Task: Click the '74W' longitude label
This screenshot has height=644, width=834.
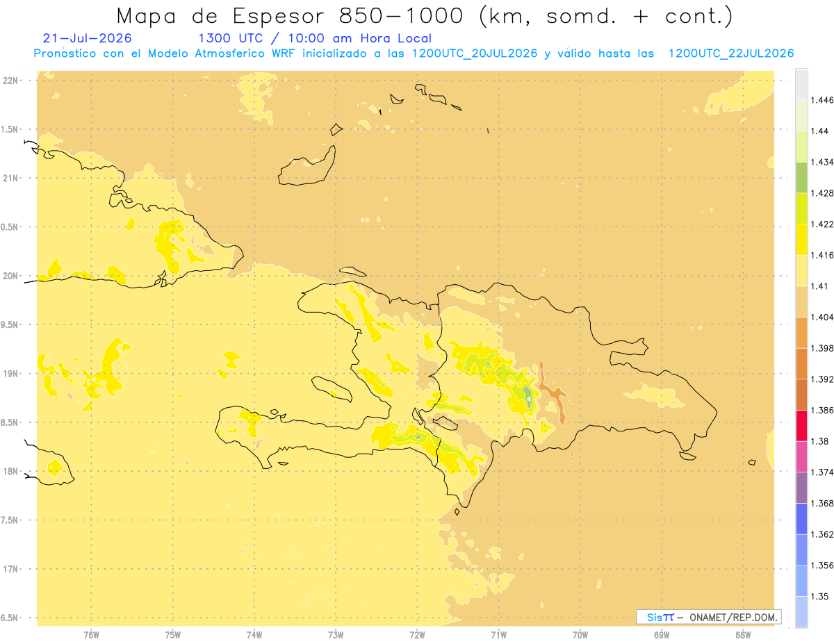Action: click(254, 634)
